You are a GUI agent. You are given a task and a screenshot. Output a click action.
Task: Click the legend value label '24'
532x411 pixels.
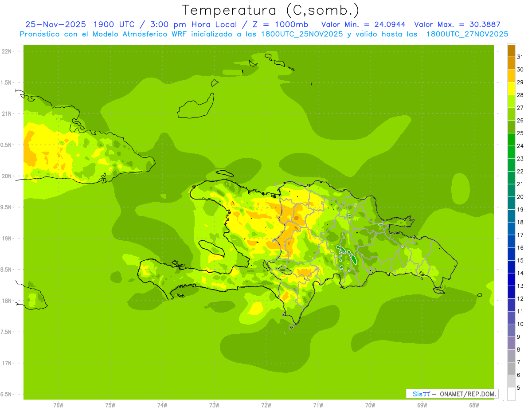click(x=520, y=146)
